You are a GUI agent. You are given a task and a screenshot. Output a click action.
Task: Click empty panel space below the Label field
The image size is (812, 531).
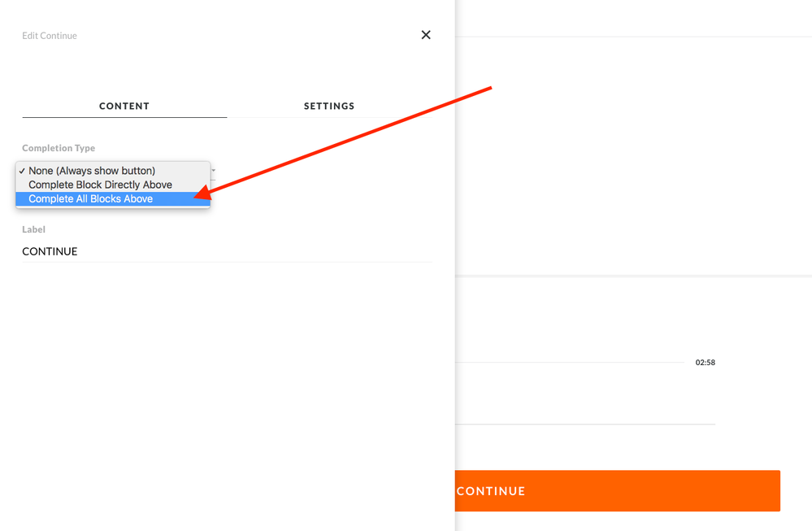(228, 390)
